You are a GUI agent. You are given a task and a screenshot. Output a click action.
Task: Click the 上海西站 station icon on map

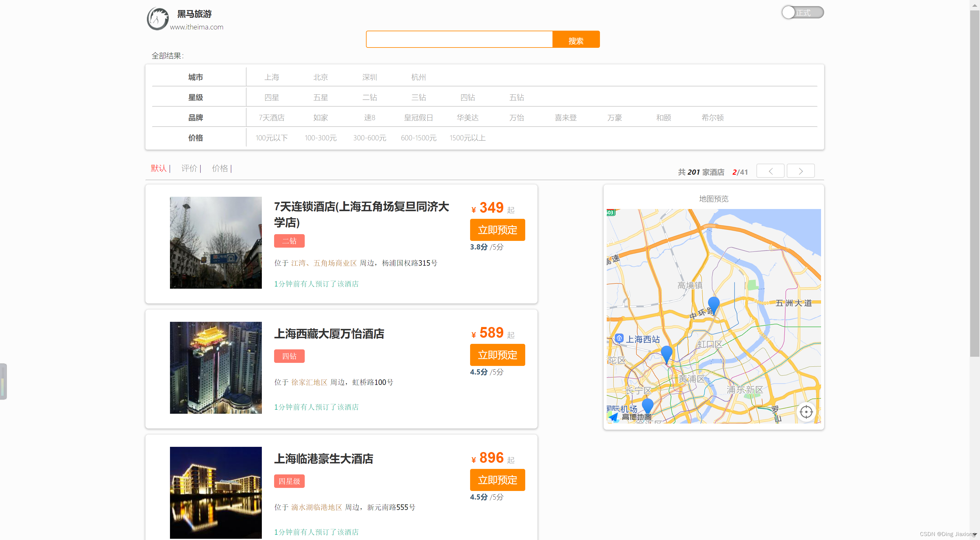point(619,338)
